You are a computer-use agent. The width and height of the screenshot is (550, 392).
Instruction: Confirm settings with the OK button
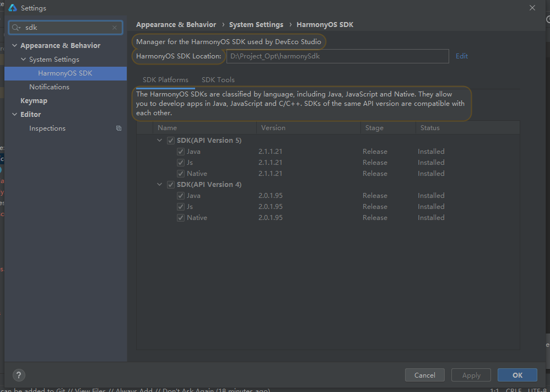(517, 375)
